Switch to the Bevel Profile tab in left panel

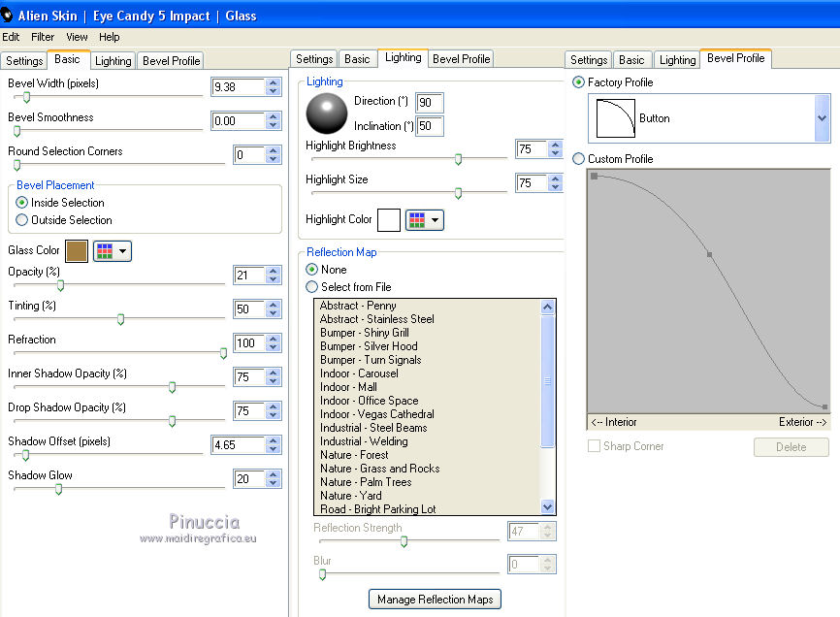pyautogui.click(x=171, y=60)
